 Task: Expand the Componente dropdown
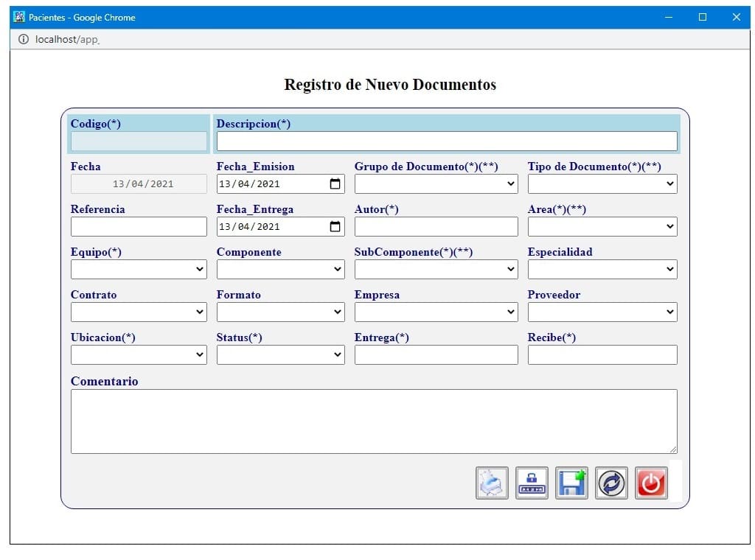click(281, 270)
